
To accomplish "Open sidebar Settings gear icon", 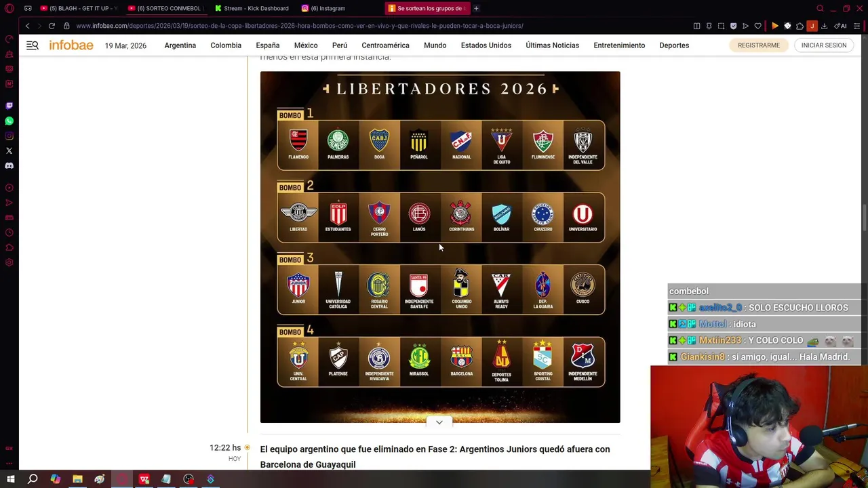I will point(9,262).
